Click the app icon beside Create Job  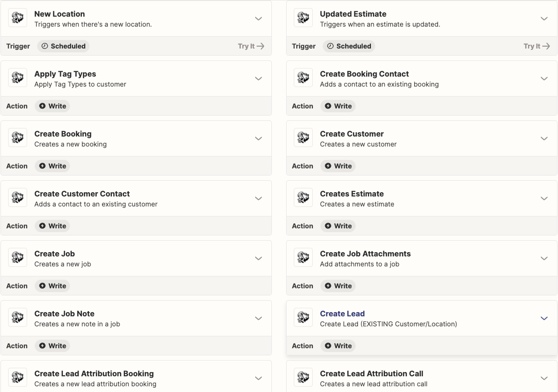(18, 258)
